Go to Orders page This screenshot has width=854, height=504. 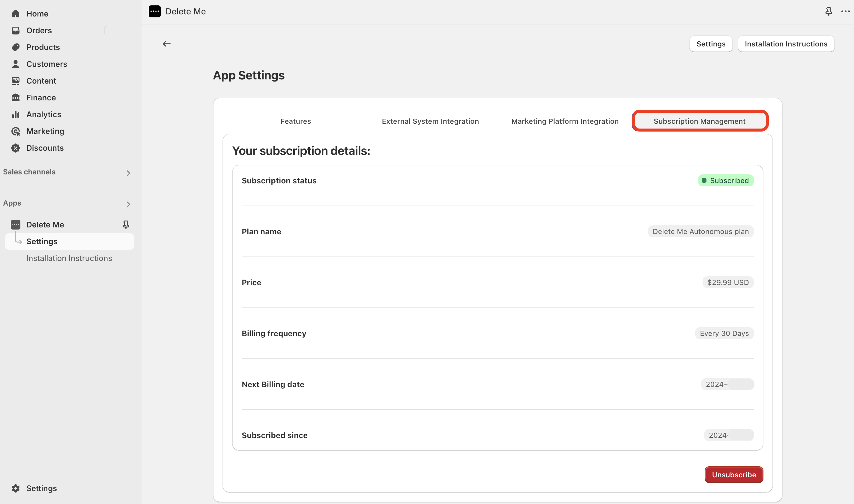[39, 31]
